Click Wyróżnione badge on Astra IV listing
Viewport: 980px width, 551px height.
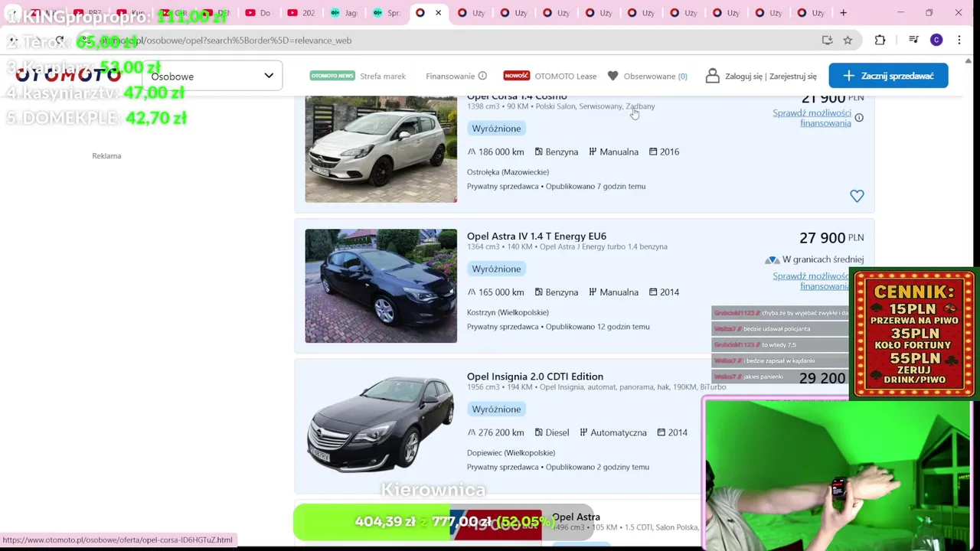click(x=496, y=269)
